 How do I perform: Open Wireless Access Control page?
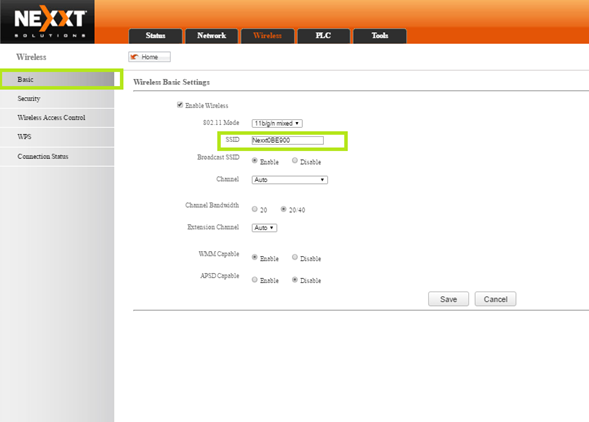click(x=57, y=118)
